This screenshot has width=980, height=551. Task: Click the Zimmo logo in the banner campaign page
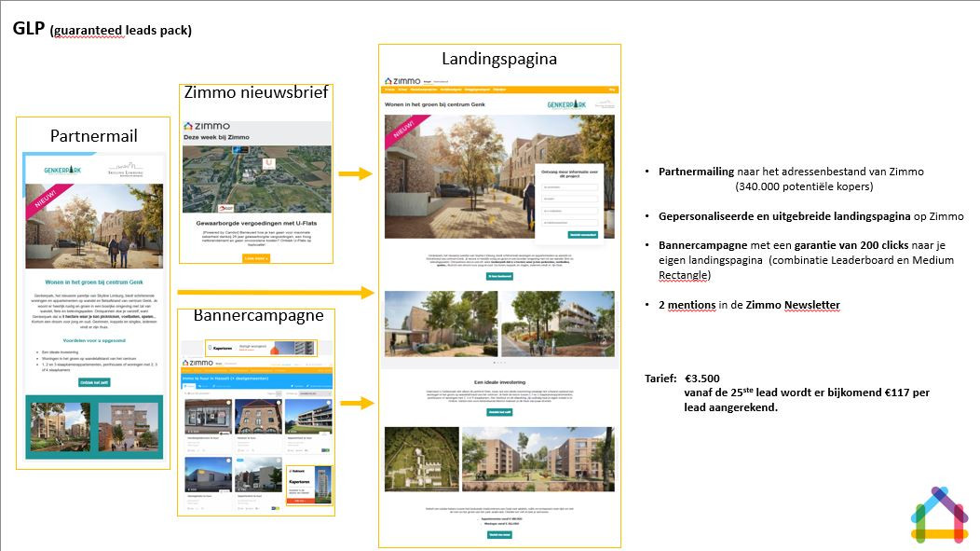point(197,363)
